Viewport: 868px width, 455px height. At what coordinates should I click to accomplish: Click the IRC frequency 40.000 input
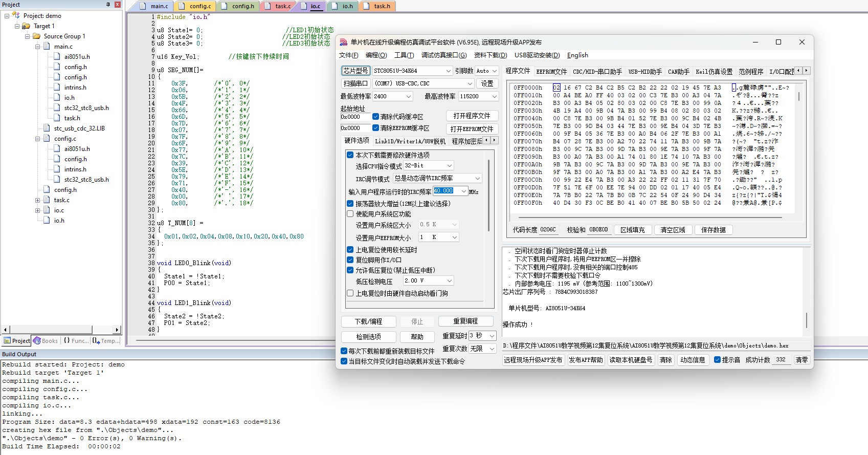coord(447,191)
